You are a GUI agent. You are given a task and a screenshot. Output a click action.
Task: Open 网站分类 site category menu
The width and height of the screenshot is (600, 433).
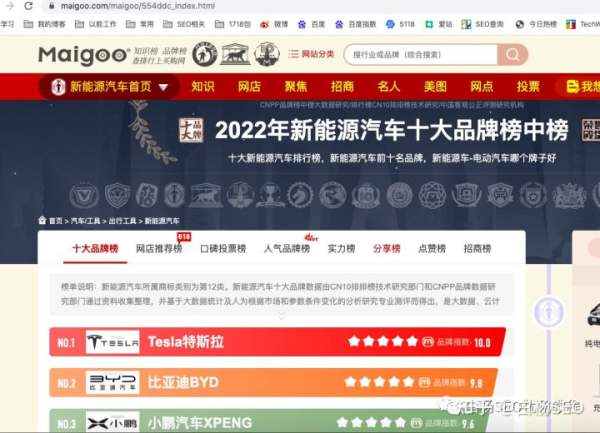[311, 54]
